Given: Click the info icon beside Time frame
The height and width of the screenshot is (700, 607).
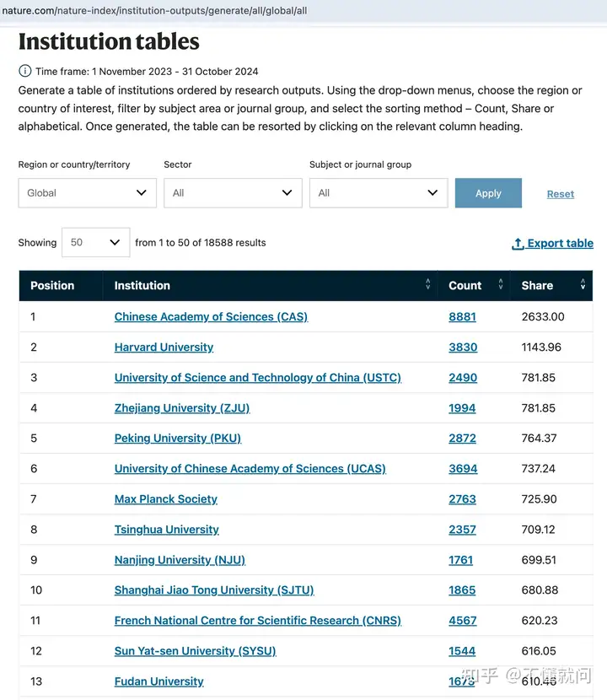Looking at the screenshot, I should click(x=25, y=72).
